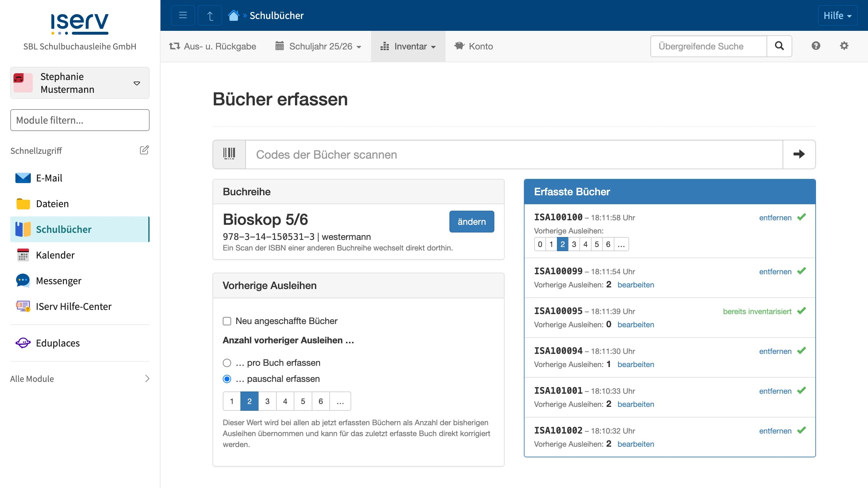868x492 pixels.
Task: Open Hilfe dropdown in header
Action: pos(837,15)
